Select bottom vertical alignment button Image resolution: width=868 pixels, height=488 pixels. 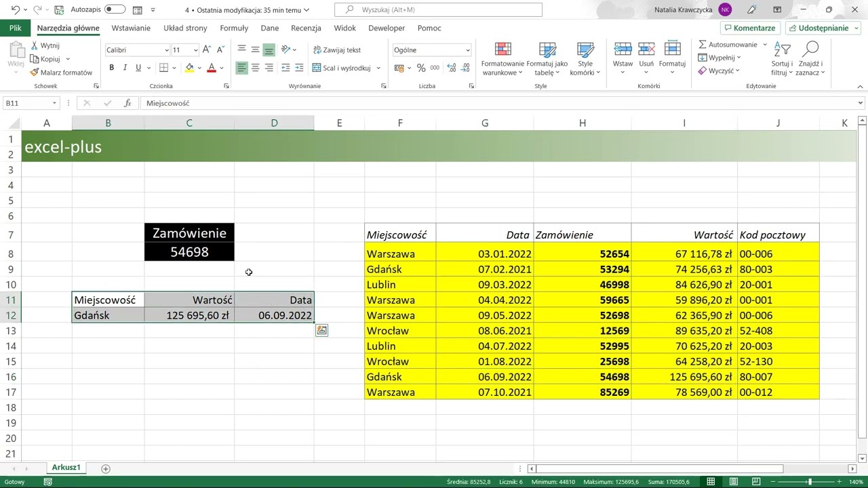point(269,49)
